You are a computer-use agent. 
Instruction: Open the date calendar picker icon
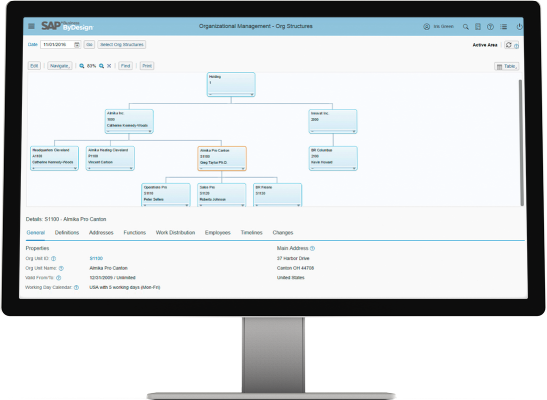[77, 45]
